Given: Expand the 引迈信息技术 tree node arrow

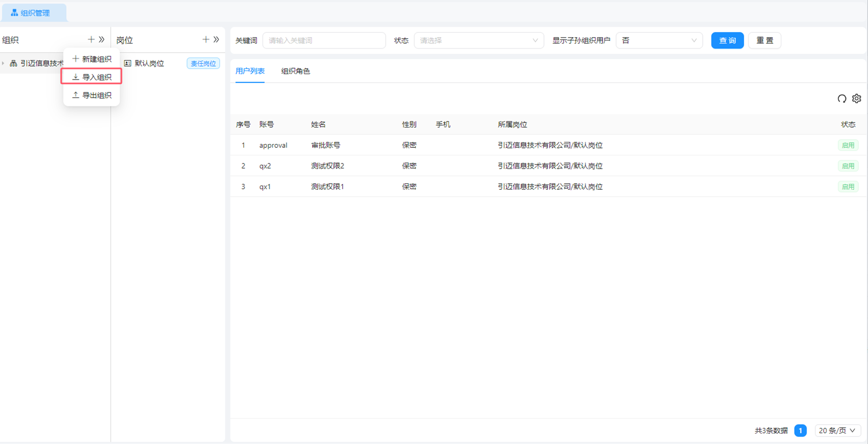Looking at the screenshot, I should (3, 63).
